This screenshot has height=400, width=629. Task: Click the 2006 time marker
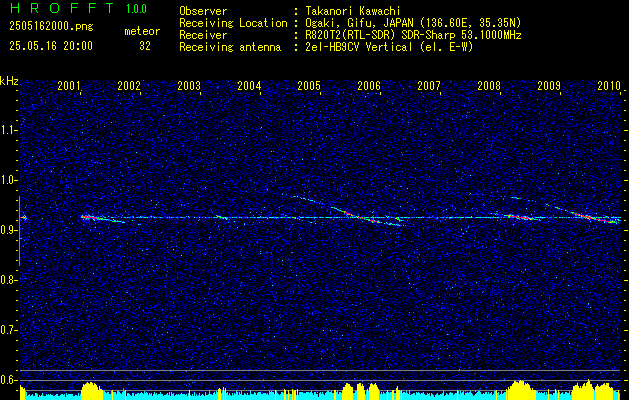369,85
